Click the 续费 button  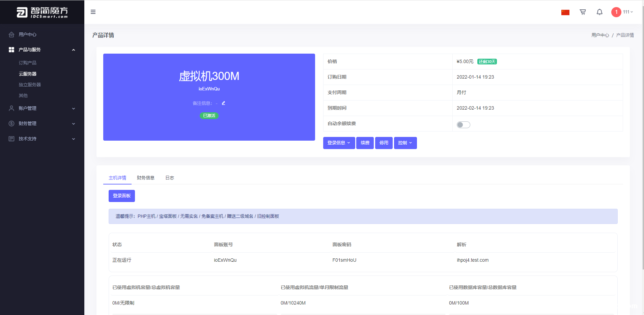365,143
